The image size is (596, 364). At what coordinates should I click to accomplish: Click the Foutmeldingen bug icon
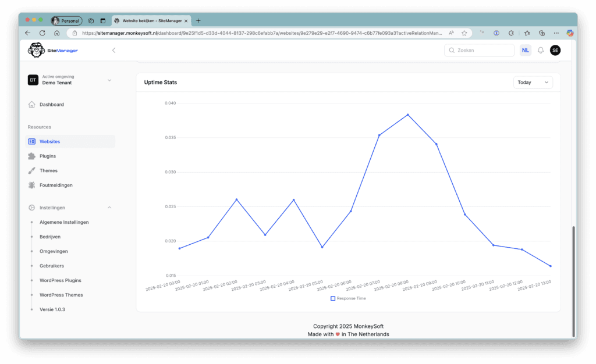coord(31,185)
